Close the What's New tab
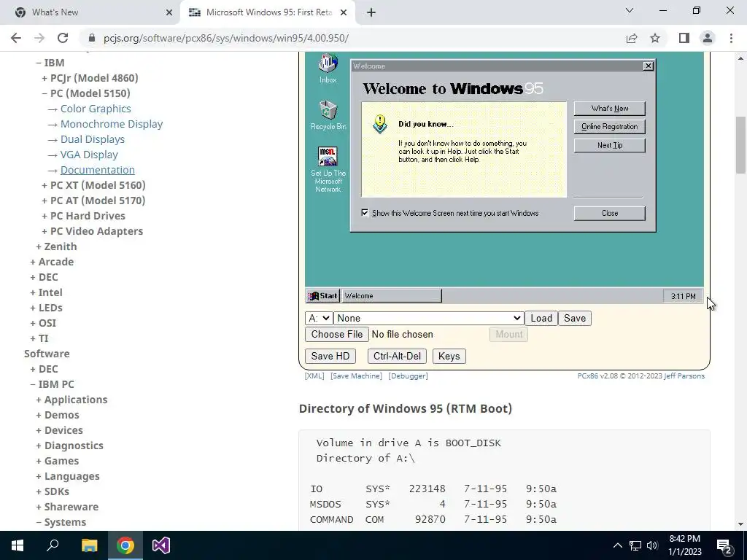Screen dimensions: 747x560 [169, 12]
